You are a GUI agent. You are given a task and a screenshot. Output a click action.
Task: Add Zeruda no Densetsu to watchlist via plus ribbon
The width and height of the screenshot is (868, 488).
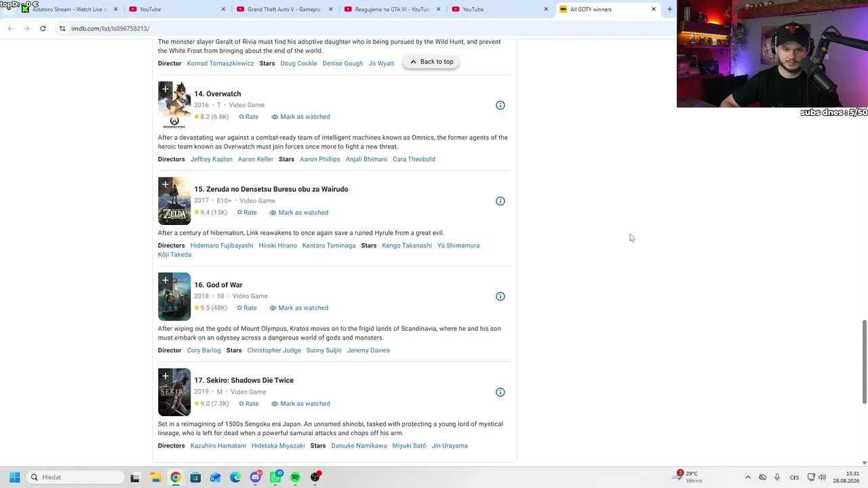(x=165, y=185)
